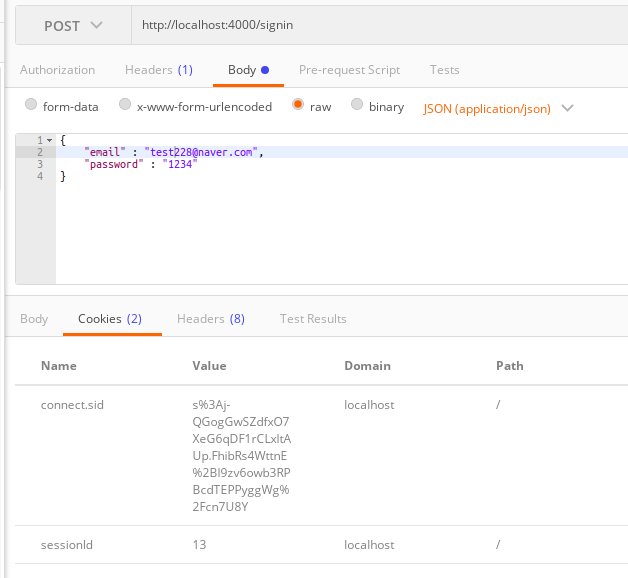This screenshot has height=578, width=628.
Task: Open the response Body tab
Action: pos(34,319)
